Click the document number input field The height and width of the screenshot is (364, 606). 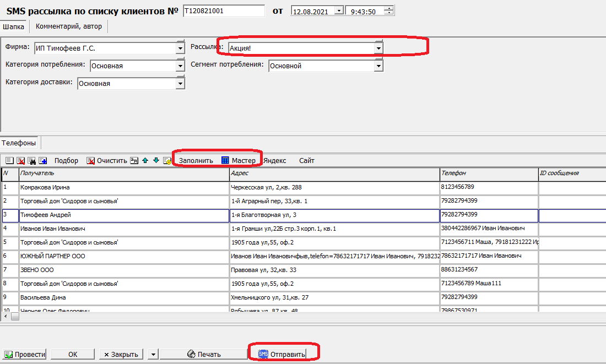click(x=223, y=11)
